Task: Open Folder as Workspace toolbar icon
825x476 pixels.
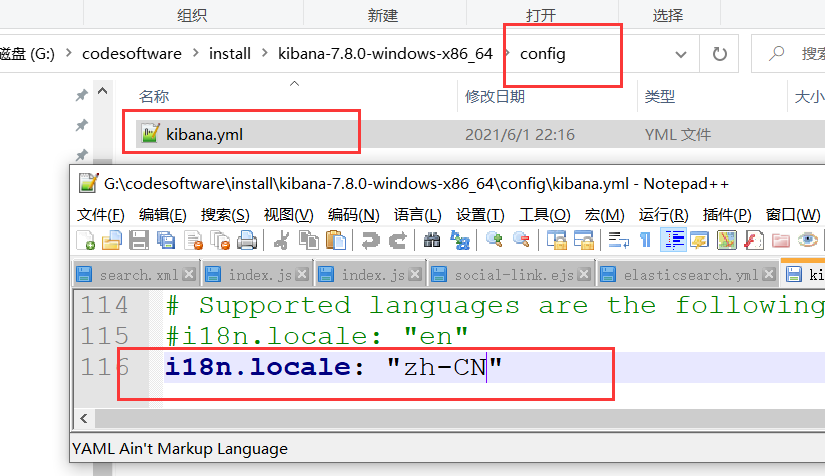Action: [x=781, y=240]
